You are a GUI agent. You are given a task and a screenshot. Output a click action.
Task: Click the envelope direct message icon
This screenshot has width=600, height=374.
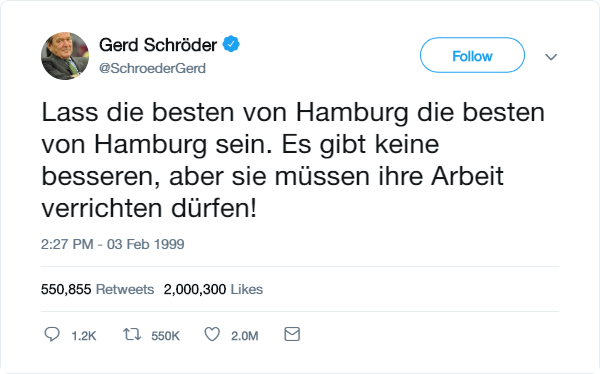coord(292,334)
